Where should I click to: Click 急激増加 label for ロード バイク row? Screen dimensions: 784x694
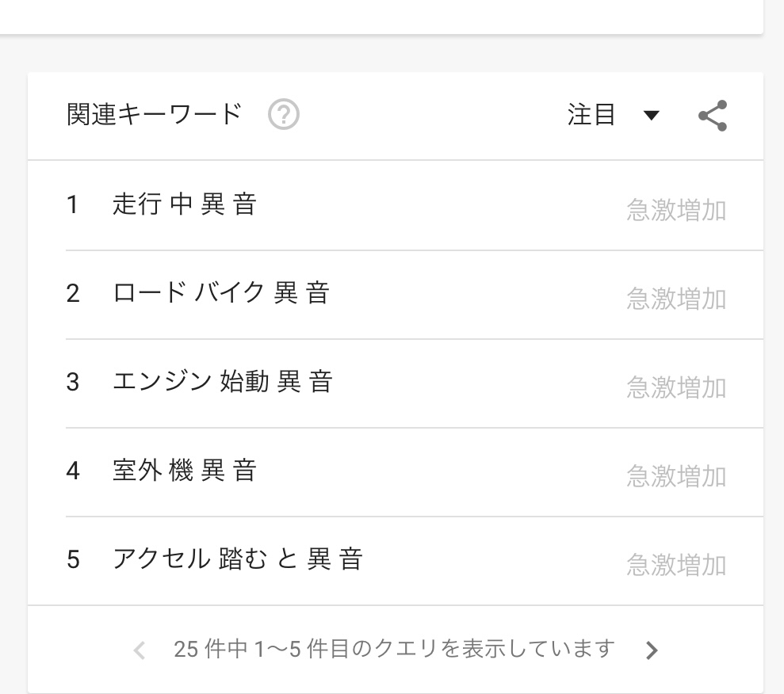676,299
